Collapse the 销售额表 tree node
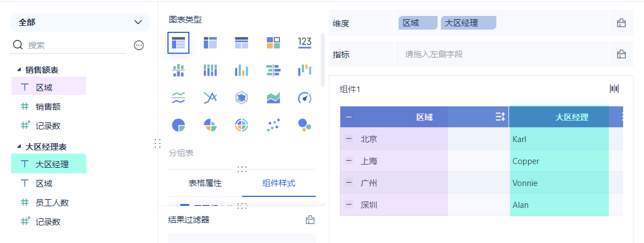This screenshot has height=243, width=644. [19, 70]
